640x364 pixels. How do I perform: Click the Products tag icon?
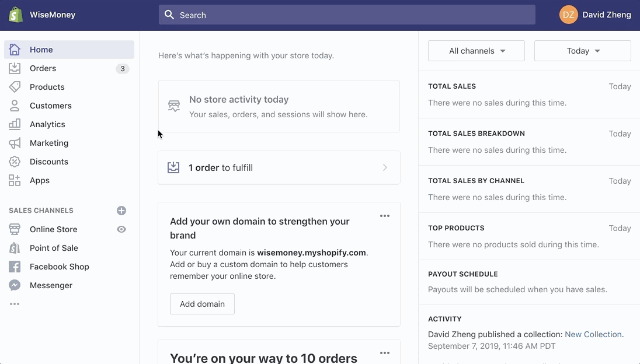tap(15, 87)
